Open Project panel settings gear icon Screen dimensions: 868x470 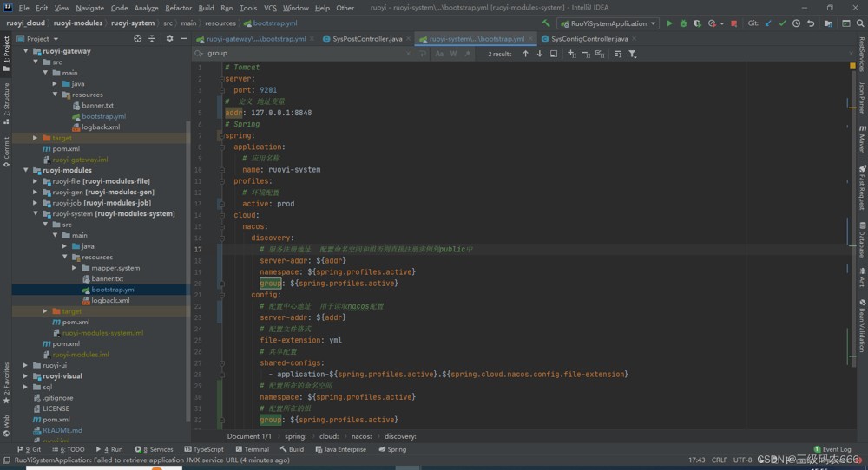coord(169,39)
